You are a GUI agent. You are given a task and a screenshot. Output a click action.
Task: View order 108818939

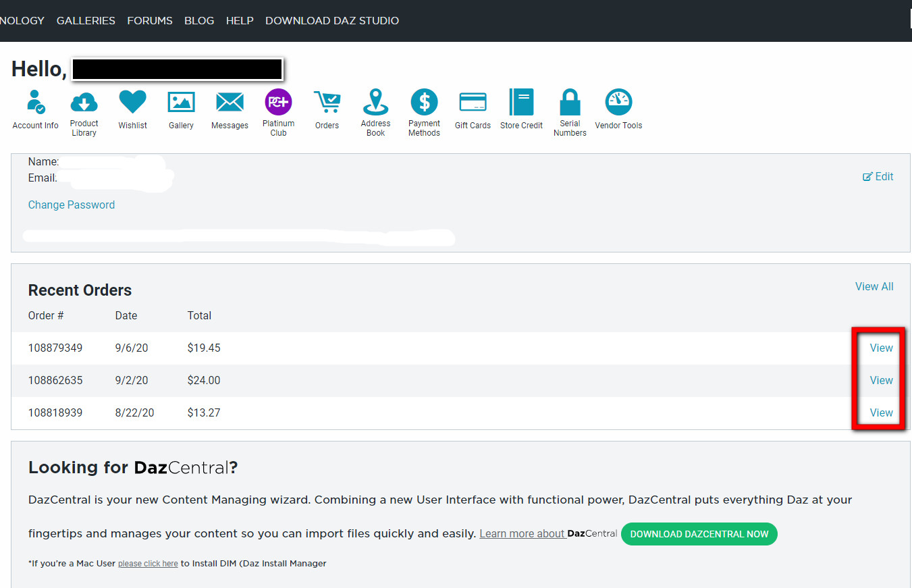[x=881, y=412]
